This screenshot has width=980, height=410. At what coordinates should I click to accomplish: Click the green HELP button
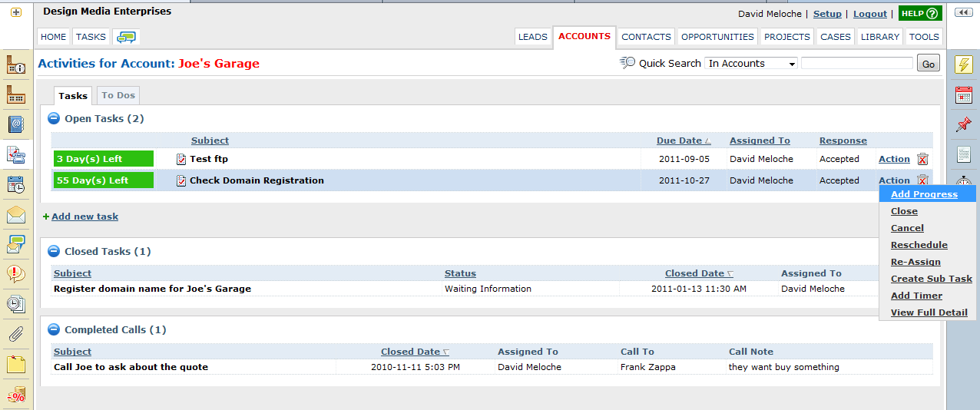(919, 13)
